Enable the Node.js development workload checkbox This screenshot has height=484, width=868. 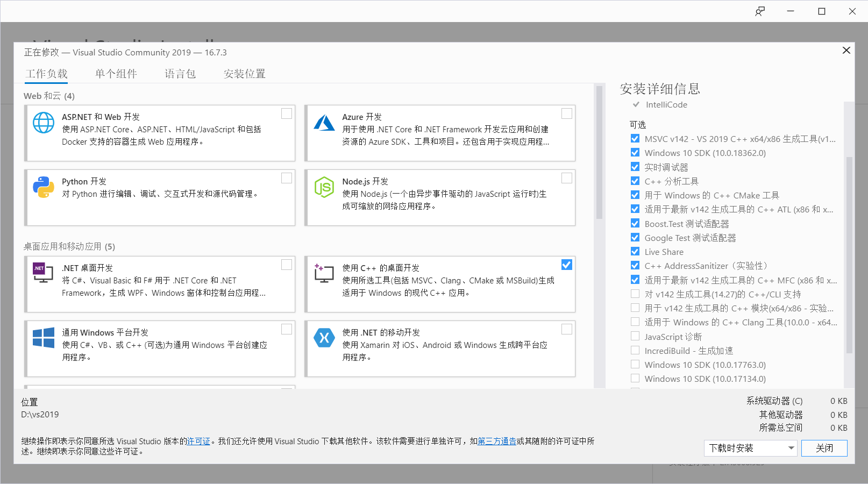tap(567, 178)
